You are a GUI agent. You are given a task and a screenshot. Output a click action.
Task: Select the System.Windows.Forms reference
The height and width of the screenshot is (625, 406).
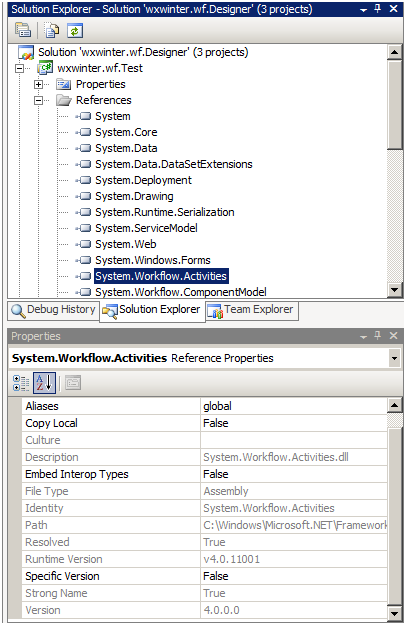click(153, 260)
